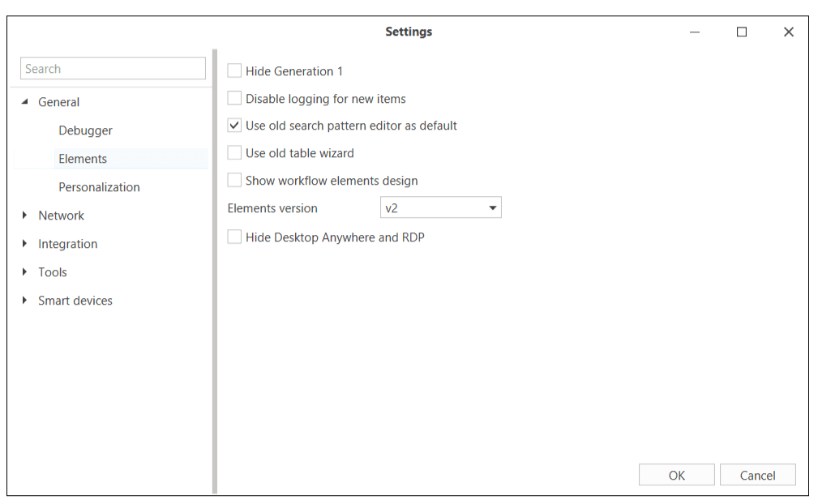The image size is (818, 504).
Task: Enable the Hide Generation 1 checkbox
Action: [234, 71]
